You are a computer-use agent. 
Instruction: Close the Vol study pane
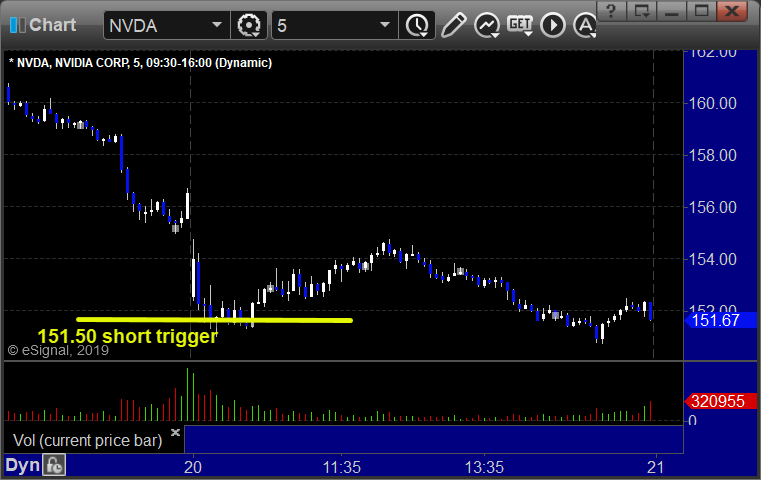point(175,432)
